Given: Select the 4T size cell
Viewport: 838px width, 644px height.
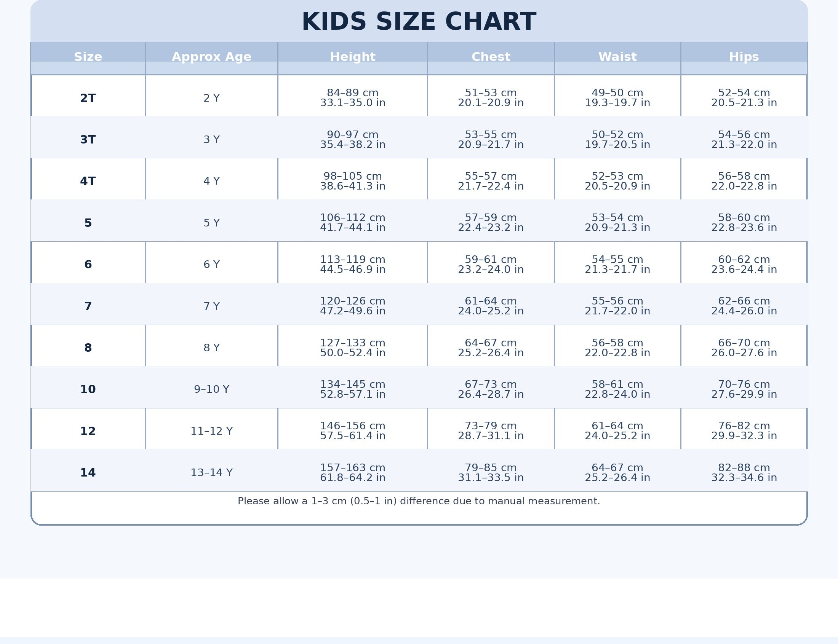Looking at the screenshot, I should click(88, 181).
